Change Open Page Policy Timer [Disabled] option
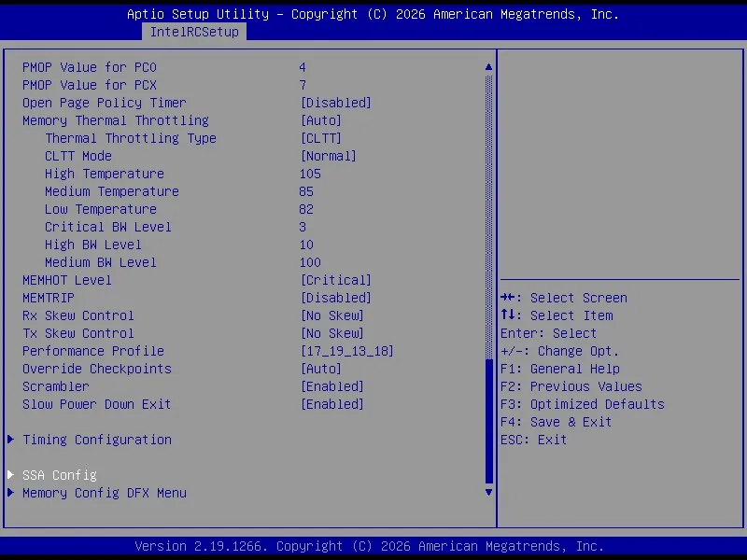This screenshot has height=560, width=747. [x=336, y=103]
